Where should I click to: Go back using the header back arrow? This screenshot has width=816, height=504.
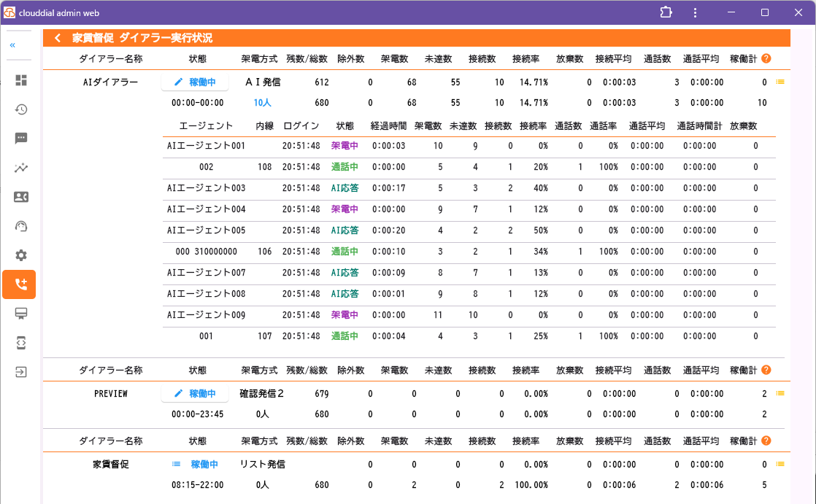[58, 39]
